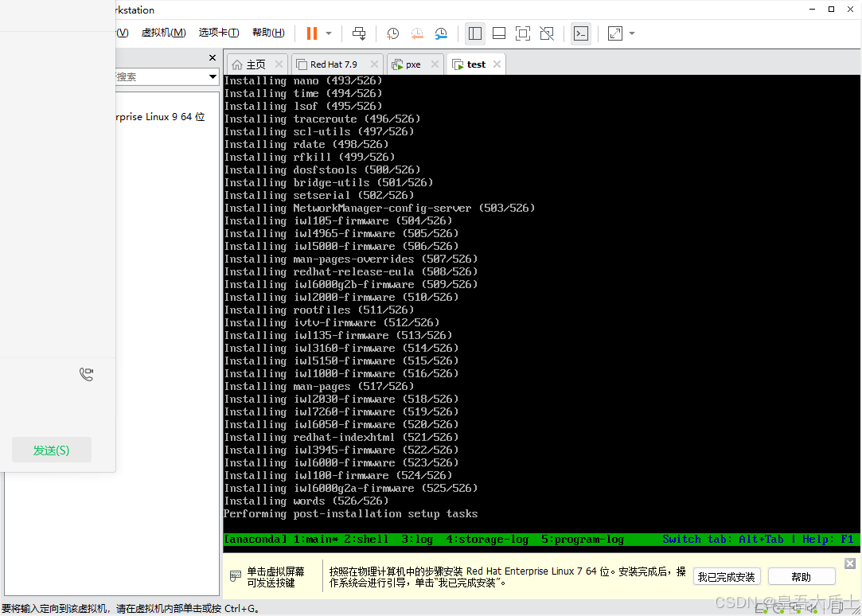Open the 选项卡(T) menu
Image resolution: width=862 pixels, height=616 pixels.
219,33
